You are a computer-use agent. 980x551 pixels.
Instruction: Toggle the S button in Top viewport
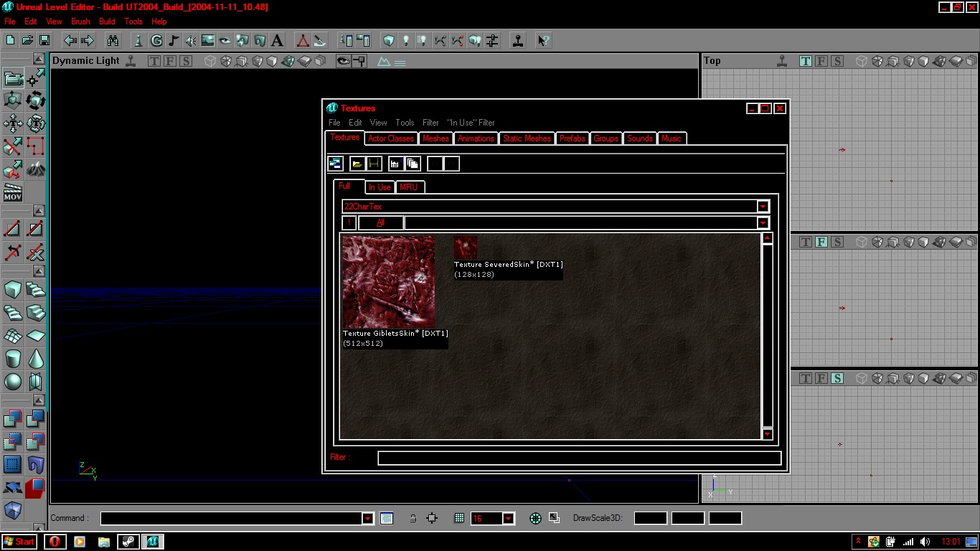click(837, 61)
